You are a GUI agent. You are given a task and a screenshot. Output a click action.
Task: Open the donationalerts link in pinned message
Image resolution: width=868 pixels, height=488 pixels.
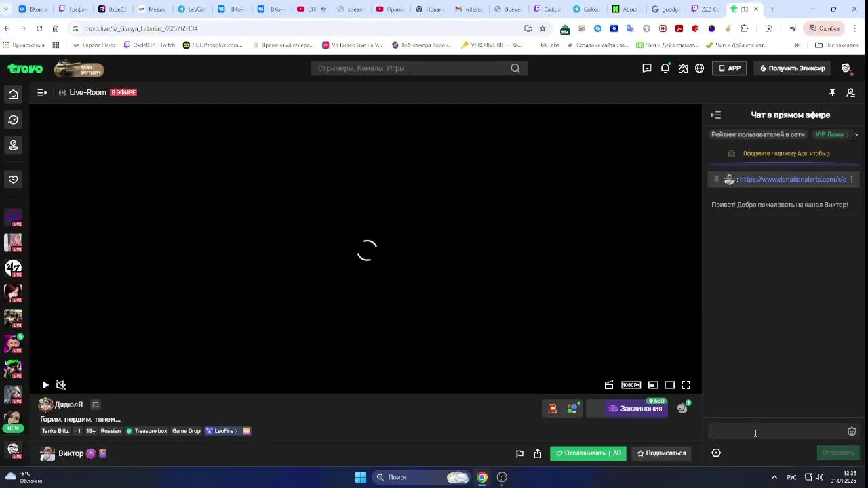tap(793, 180)
